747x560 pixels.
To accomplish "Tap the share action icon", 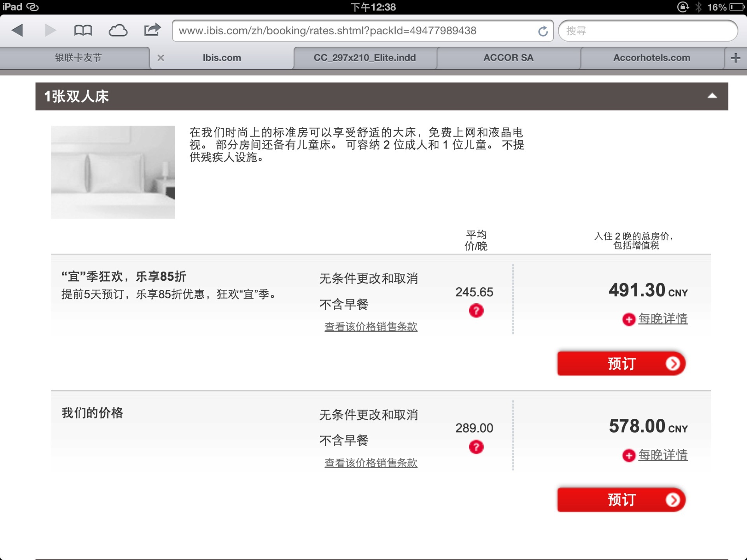I will [152, 30].
